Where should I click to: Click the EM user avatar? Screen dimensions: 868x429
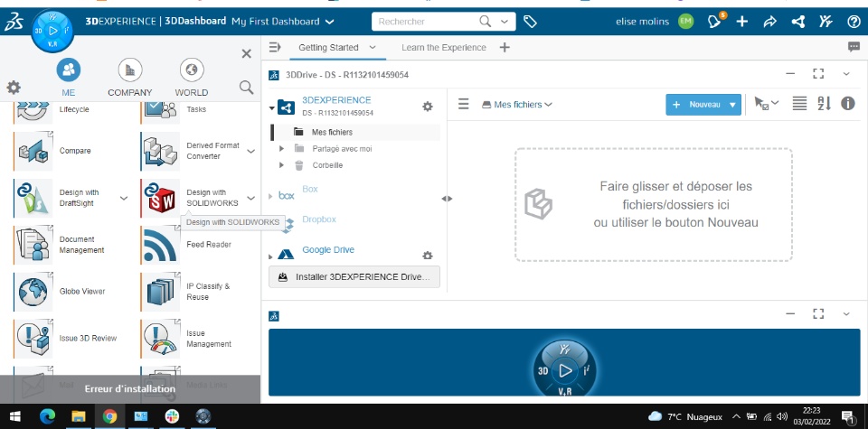click(x=685, y=22)
